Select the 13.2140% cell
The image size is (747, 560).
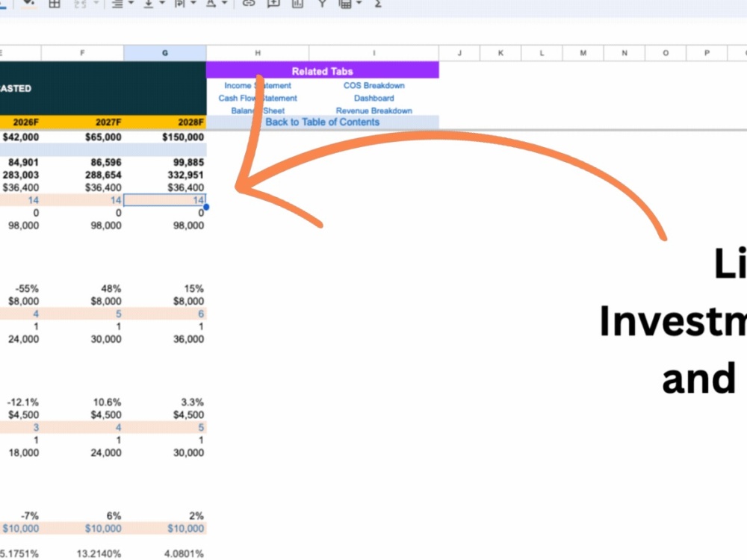82,554
